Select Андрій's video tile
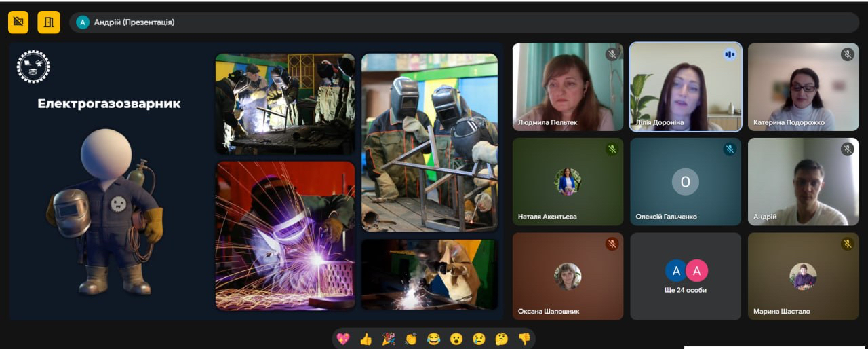The image size is (868, 349). pyautogui.click(x=804, y=182)
